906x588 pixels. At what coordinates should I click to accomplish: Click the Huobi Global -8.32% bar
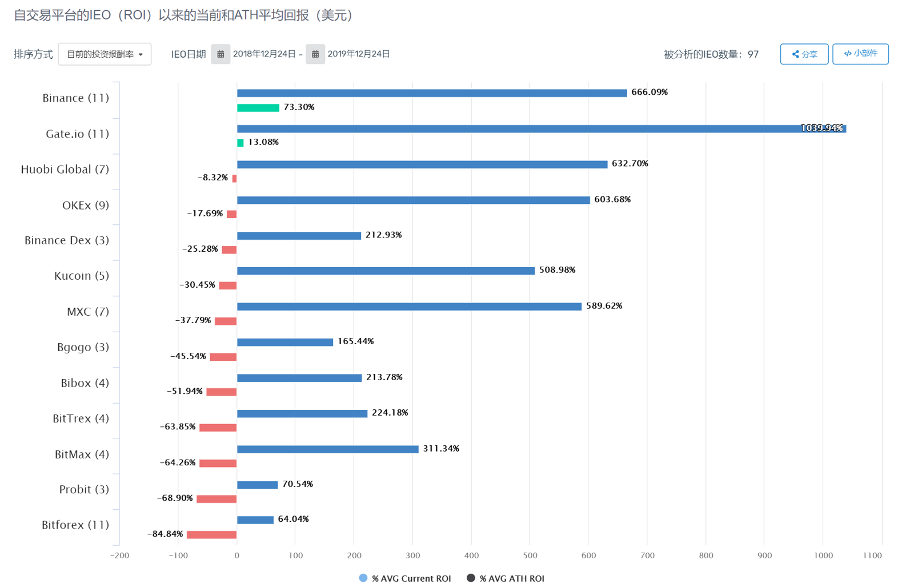pos(234,179)
